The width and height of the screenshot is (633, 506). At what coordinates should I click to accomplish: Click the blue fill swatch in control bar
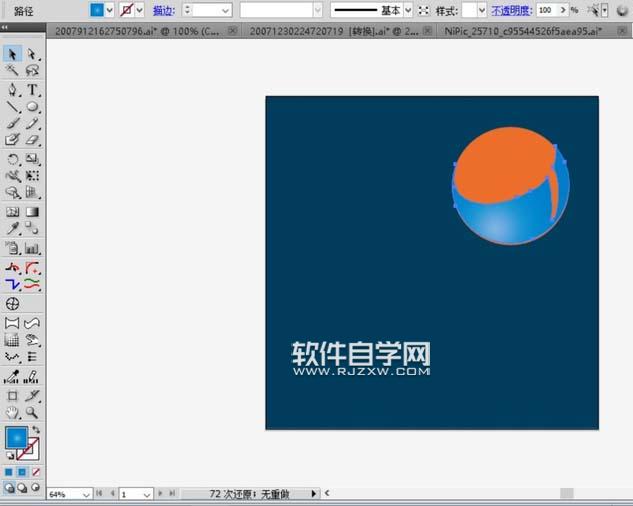tap(96, 10)
